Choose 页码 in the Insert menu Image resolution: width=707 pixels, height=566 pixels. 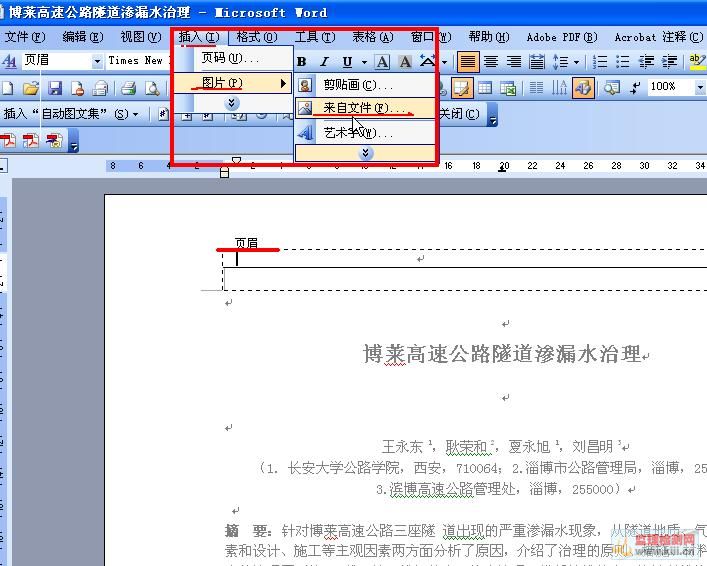[x=230, y=58]
